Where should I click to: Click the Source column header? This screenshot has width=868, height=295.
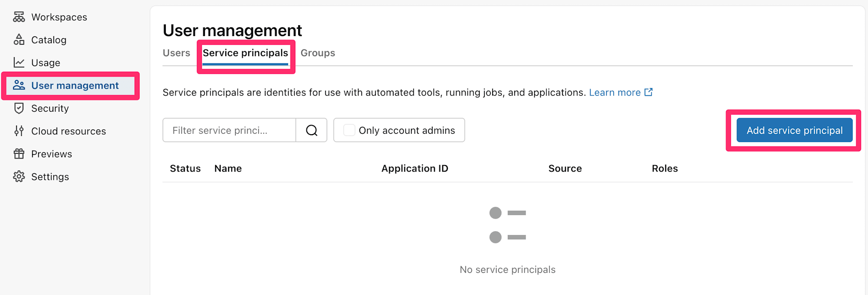pos(565,169)
